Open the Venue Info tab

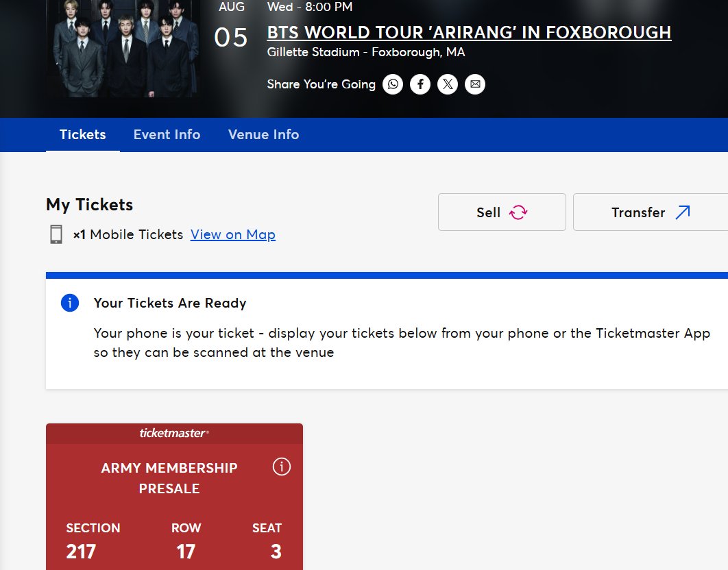click(264, 134)
